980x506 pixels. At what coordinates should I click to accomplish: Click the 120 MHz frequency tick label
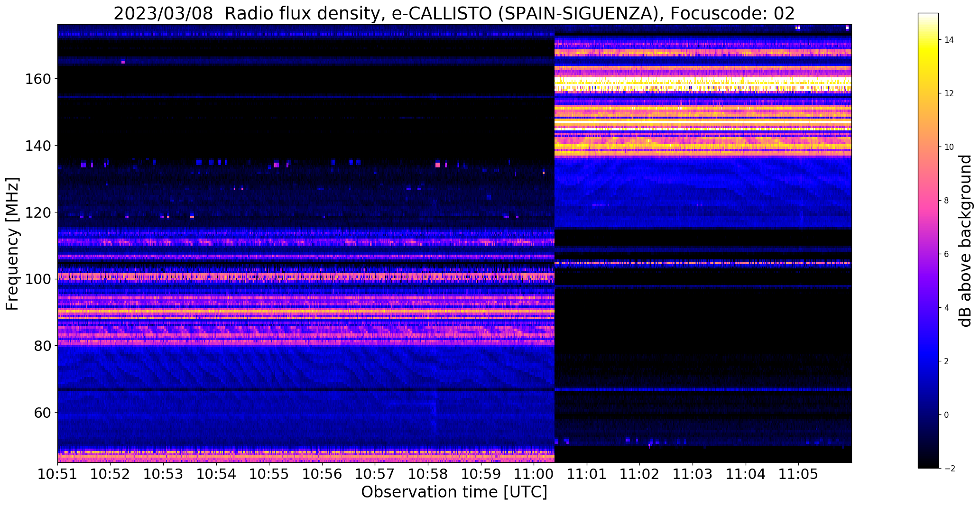pyautogui.click(x=37, y=212)
